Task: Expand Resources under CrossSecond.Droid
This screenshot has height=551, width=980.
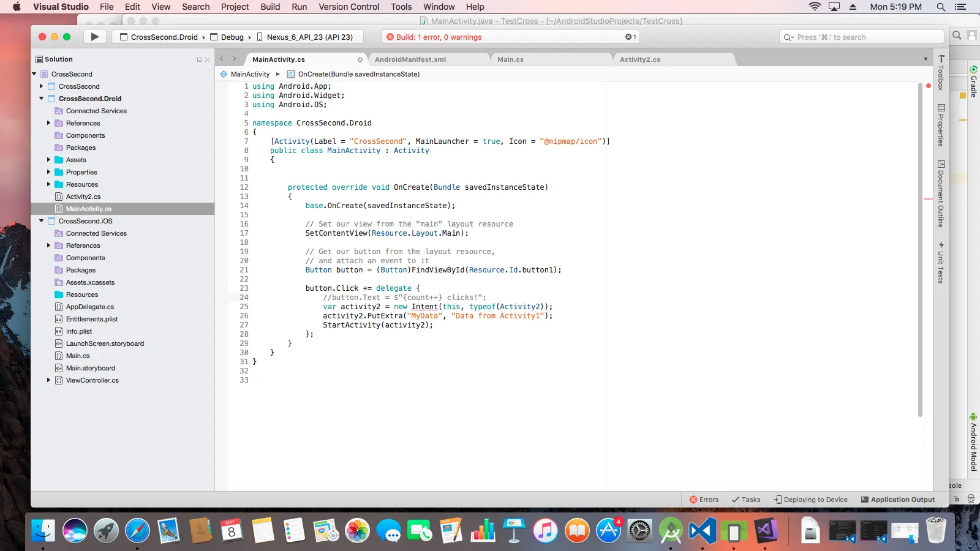Action: point(49,184)
